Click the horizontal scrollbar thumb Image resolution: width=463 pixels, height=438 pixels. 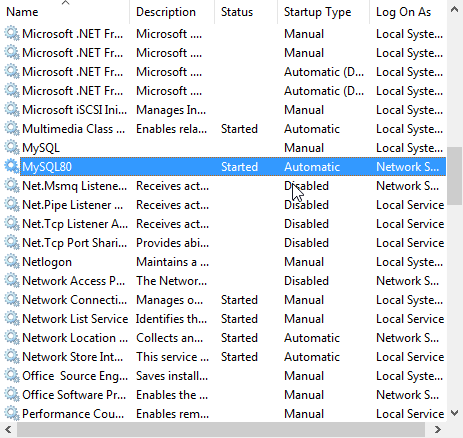pos(221,429)
